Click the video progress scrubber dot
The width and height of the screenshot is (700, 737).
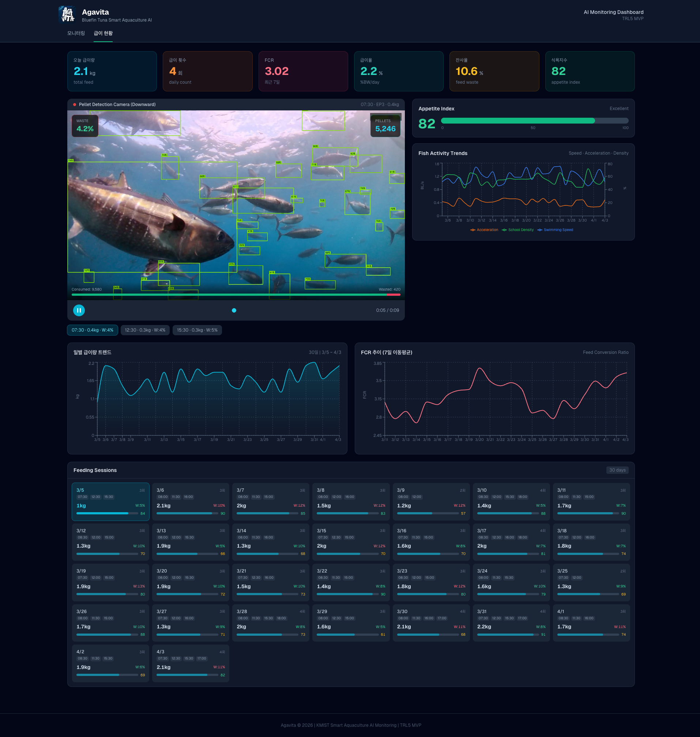click(234, 310)
